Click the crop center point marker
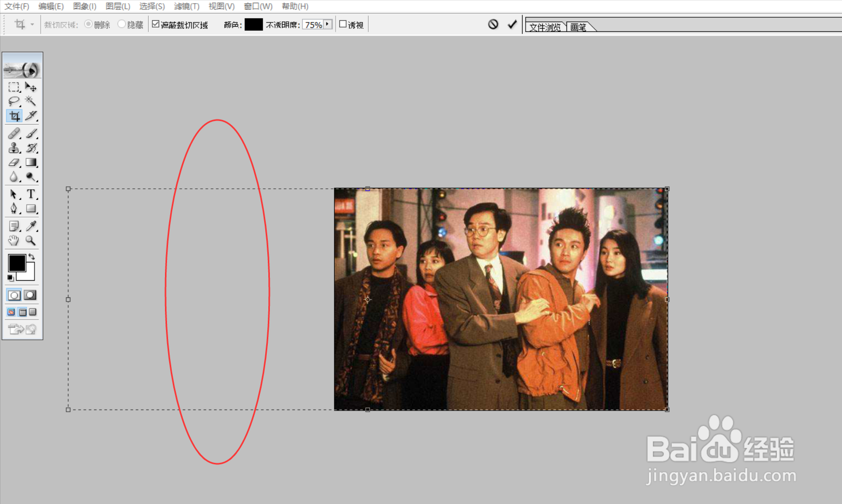The image size is (842, 504). point(367,299)
